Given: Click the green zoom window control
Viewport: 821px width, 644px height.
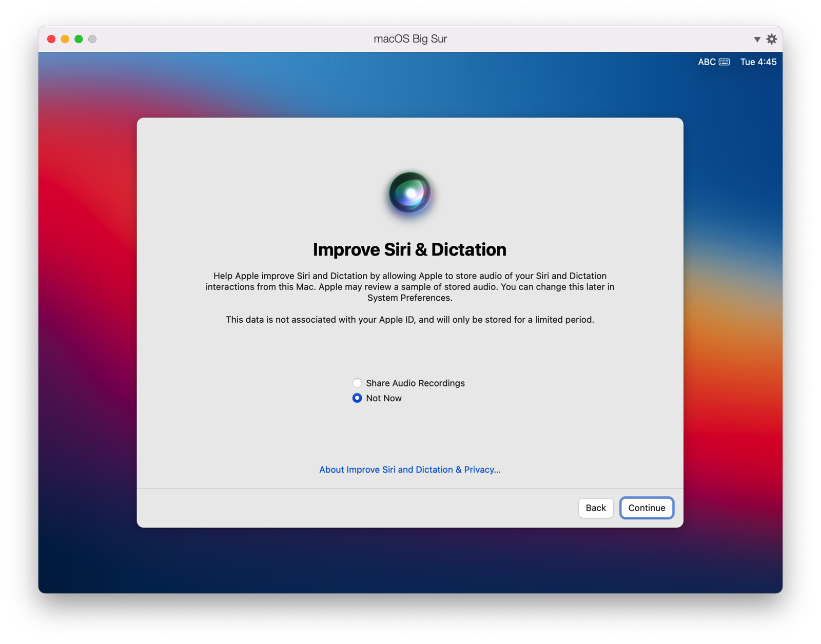Looking at the screenshot, I should tap(78, 38).
